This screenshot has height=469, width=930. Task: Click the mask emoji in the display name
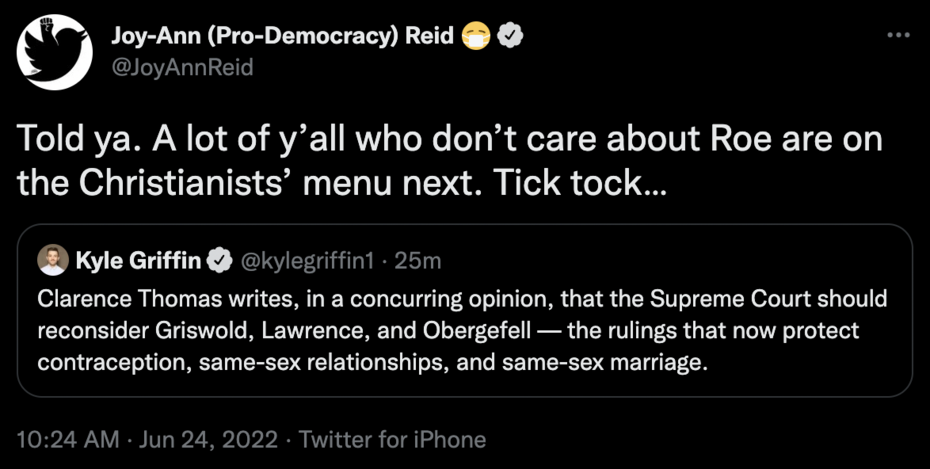[476, 37]
